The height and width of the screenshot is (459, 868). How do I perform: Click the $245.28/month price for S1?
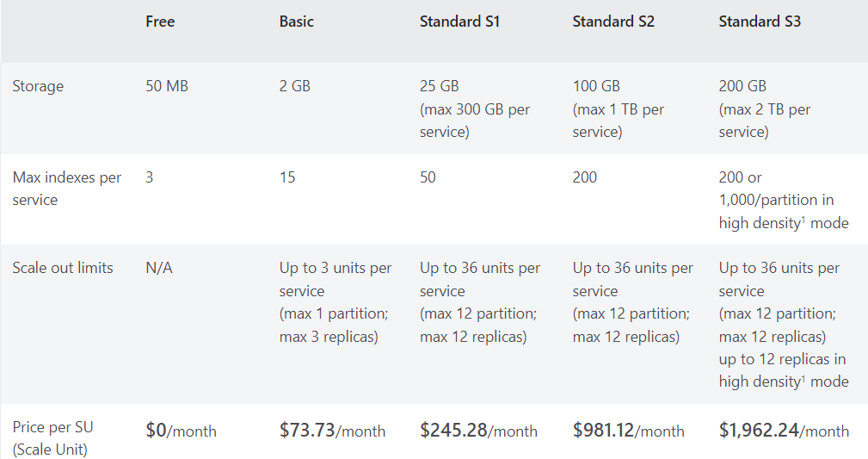click(478, 431)
